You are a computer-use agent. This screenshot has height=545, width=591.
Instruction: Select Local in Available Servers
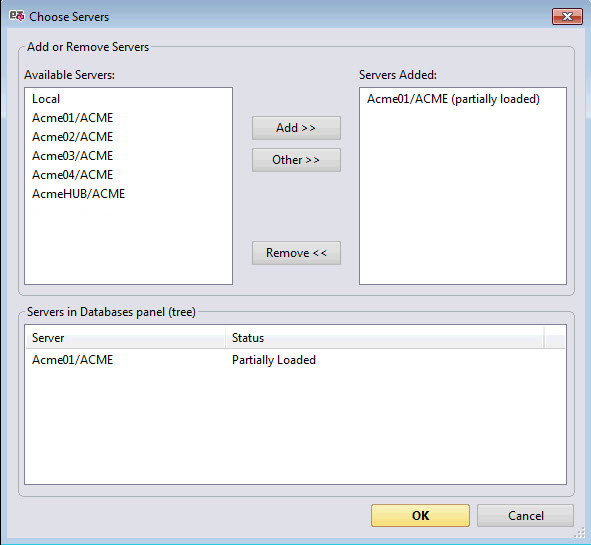pyautogui.click(x=46, y=99)
